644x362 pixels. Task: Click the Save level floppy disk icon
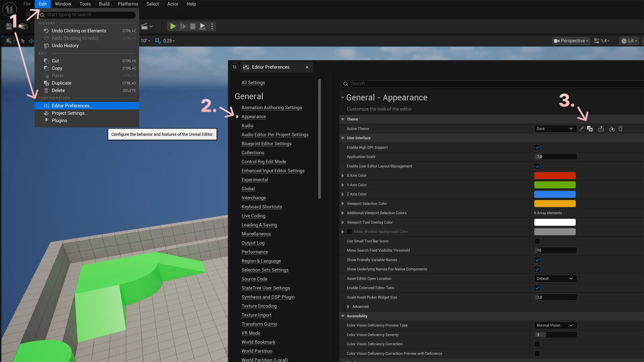coord(9,26)
